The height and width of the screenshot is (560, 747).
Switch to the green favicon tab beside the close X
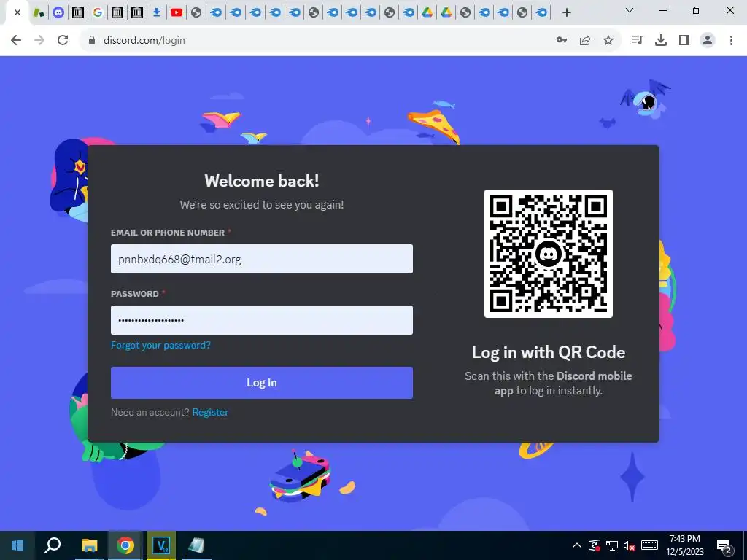tap(39, 12)
